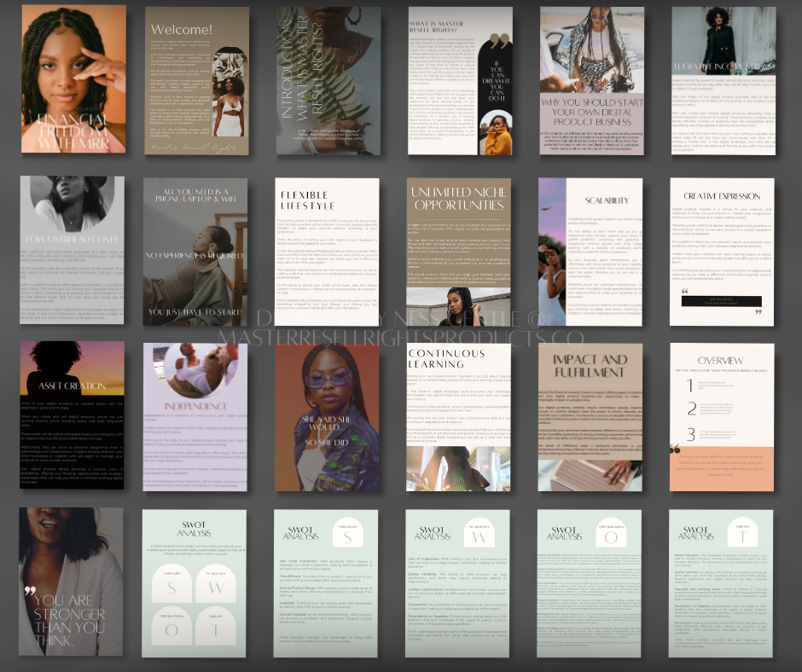Viewport: 802px width, 672px height.
Task: Click the SWOT Analysis Threats page
Action: [722, 582]
